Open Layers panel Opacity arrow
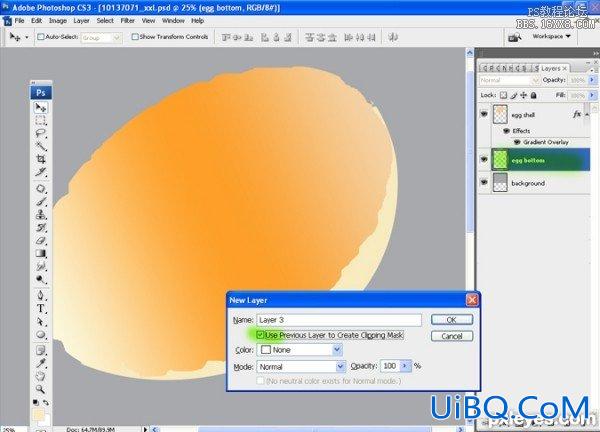Viewport: 600px width, 432px height. (592, 80)
